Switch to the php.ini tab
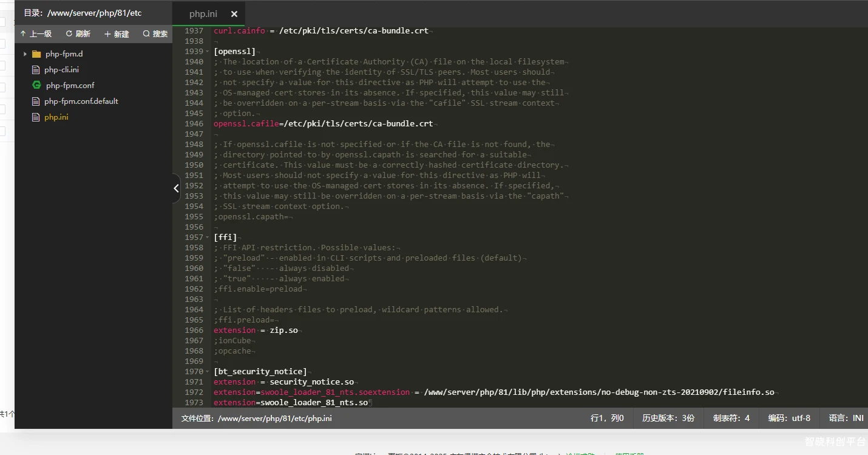This screenshot has height=455, width=868. pyautogui.click(x=204, y=14)
